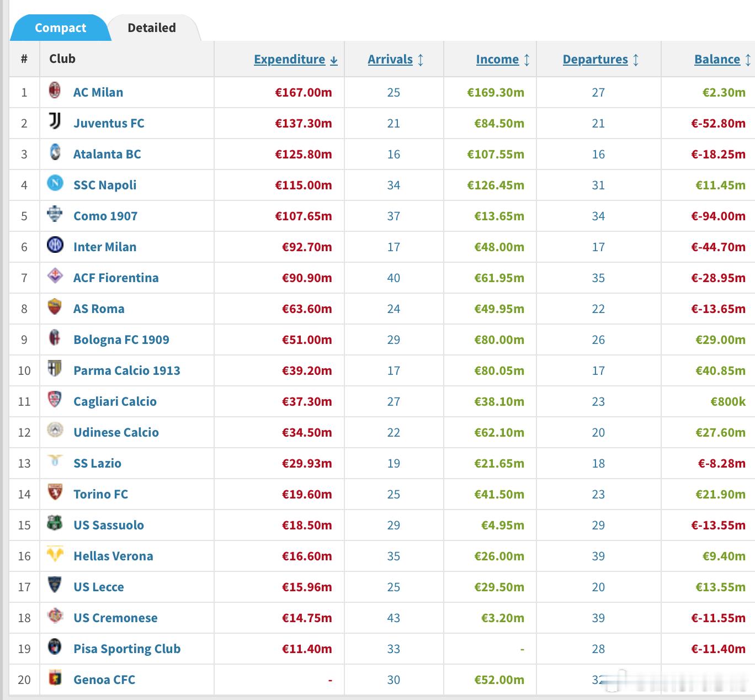Image resolution: width=755 pixels, height=700 pixels.
Task: Click Como 1907's €-94.00m balance value
Action: [719, 216]
